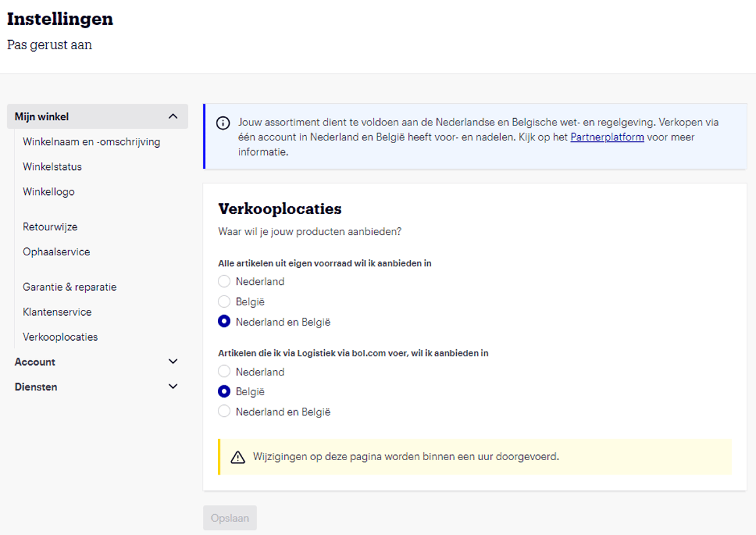Screen dimensions: 756x535
Task: Open the Ophaalservice settings
Action: (56, 251)
